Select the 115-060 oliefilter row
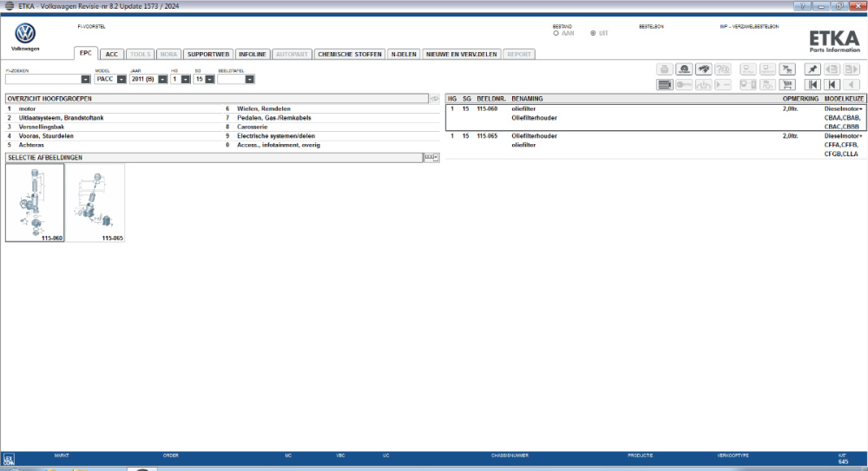 tap(656, 117)
